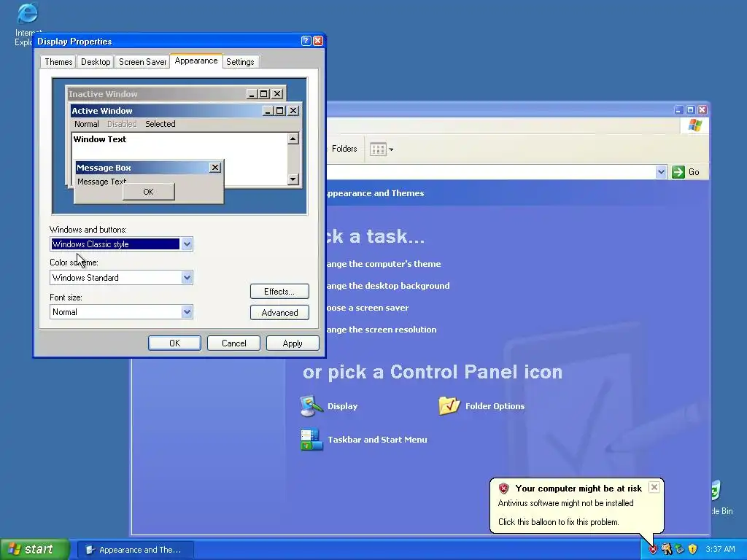Click the shield icon in risk balloon
Viewport: 747px width, 560px height.
tap(503, 488)
